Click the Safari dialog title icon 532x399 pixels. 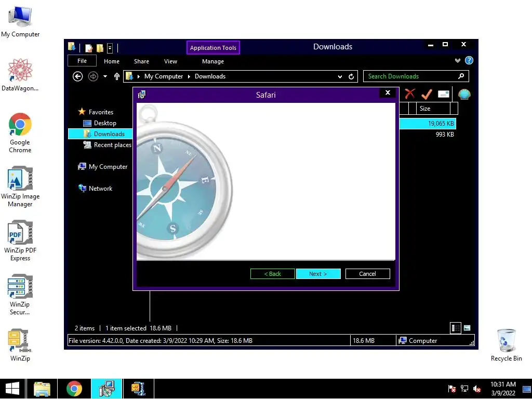[141, 95]
